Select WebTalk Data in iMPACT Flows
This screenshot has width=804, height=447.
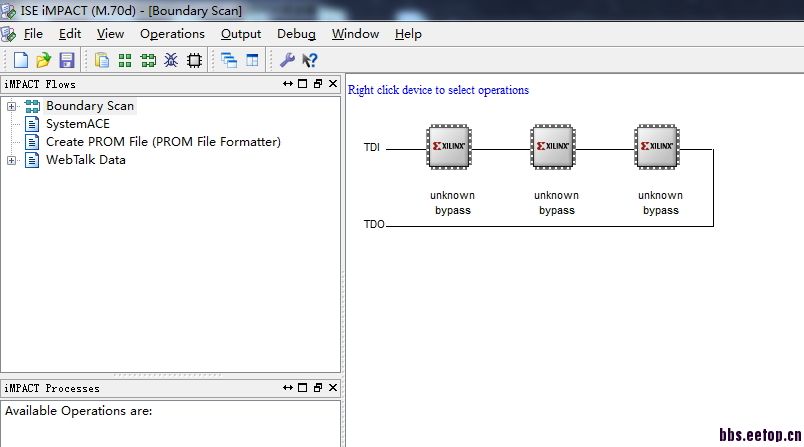[86, 160]
